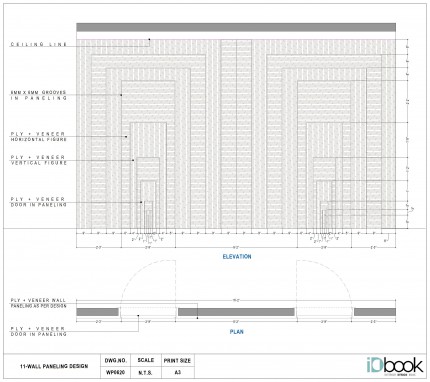The width and height of the screenshot is (430, 382).
Task: Click the 11-WALL PANELING DESIGN title
Action: point(54,366)
